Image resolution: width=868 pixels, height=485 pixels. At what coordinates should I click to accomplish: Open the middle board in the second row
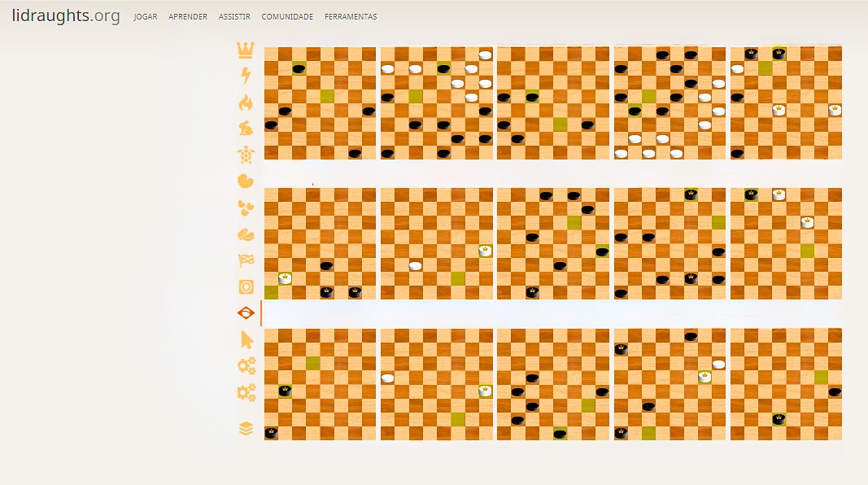[x=552, y=244]
